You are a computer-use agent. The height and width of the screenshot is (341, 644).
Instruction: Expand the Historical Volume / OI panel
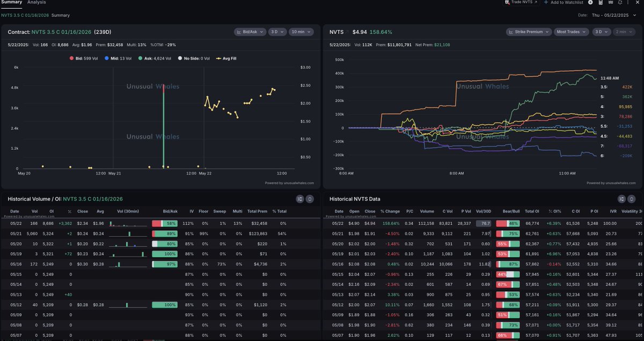[x=310, y=199]
